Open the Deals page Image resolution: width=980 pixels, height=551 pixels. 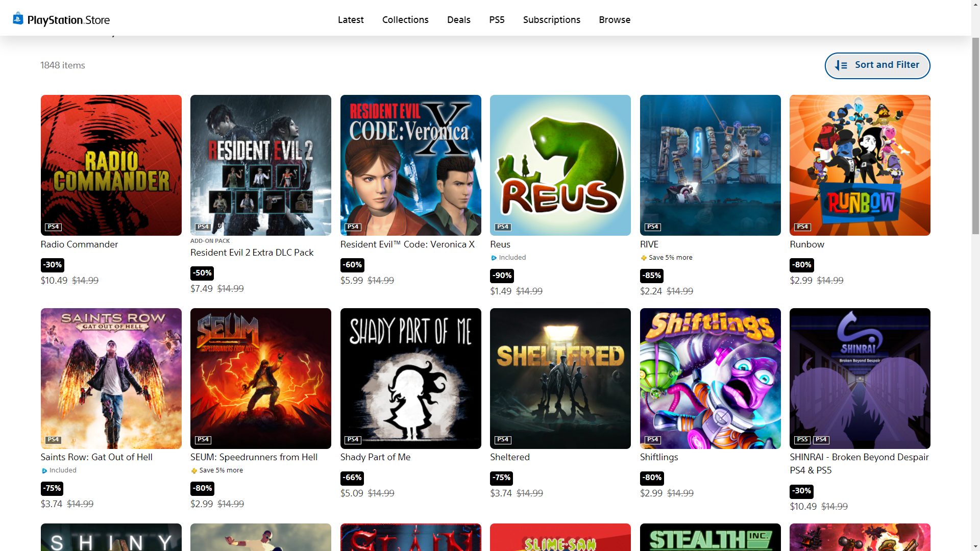458,20
